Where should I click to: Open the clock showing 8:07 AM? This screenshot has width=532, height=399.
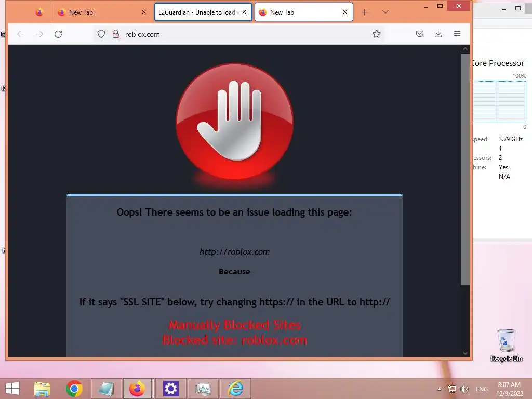point(509,389)
